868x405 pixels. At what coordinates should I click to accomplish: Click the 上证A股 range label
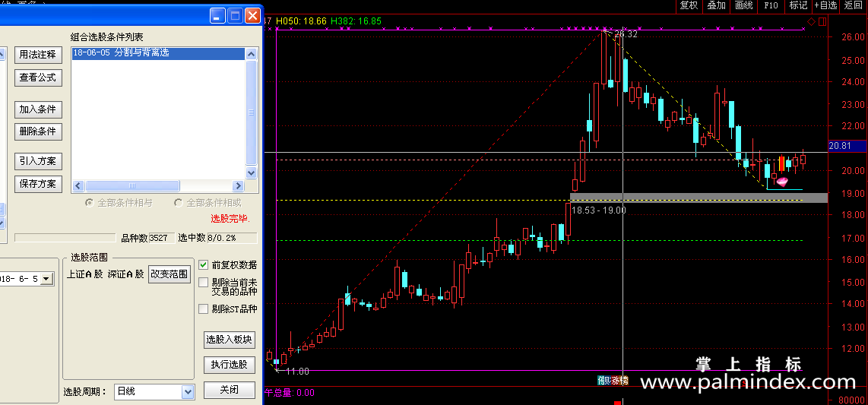pyautogui.click(x=84, y=274)
